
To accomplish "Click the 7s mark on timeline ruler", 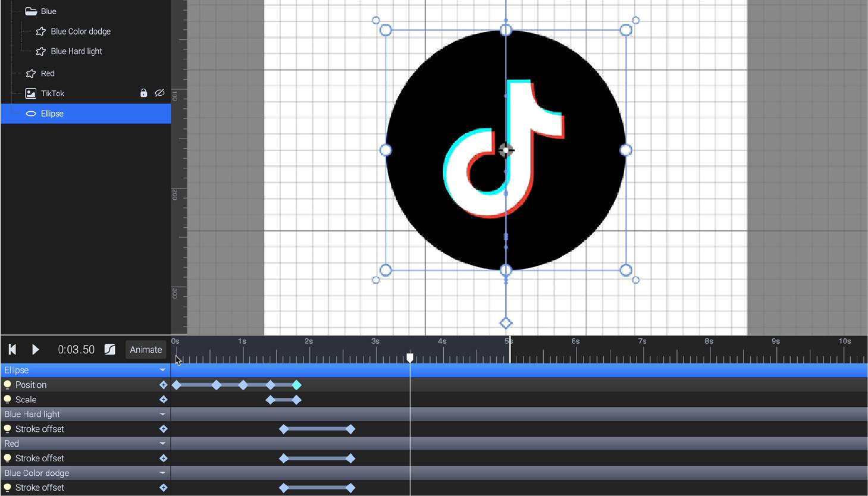I will coord(642,341).
